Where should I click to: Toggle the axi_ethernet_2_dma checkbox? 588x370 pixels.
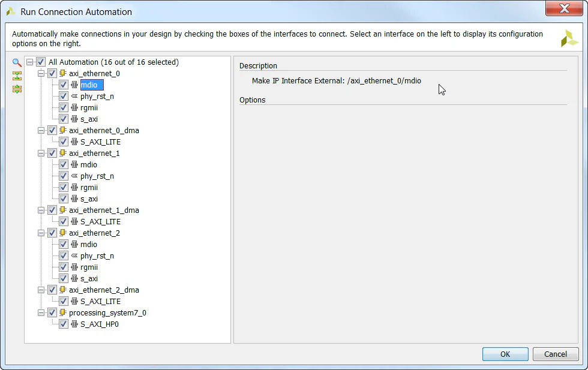pos(52,290)
